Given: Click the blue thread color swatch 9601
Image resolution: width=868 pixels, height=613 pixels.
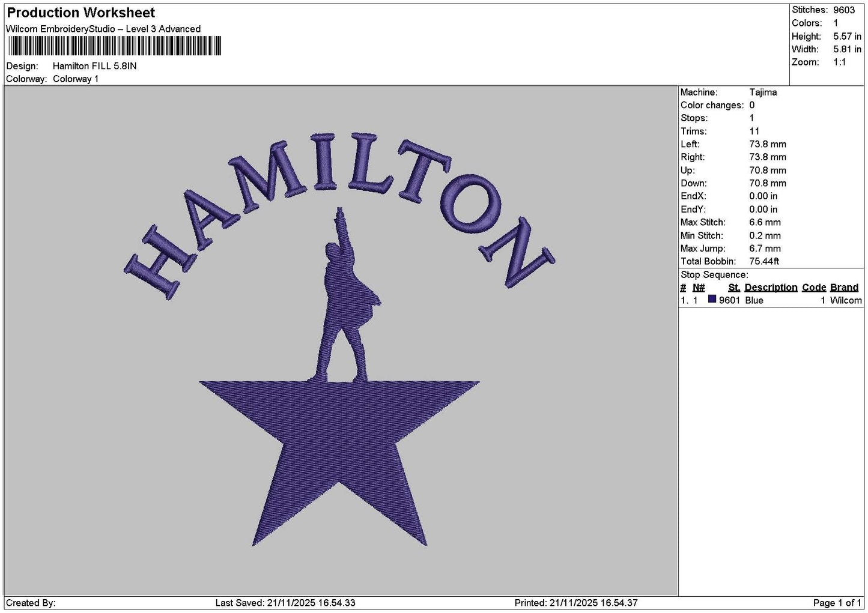Looking at the screenshot, I should [712, 300].
